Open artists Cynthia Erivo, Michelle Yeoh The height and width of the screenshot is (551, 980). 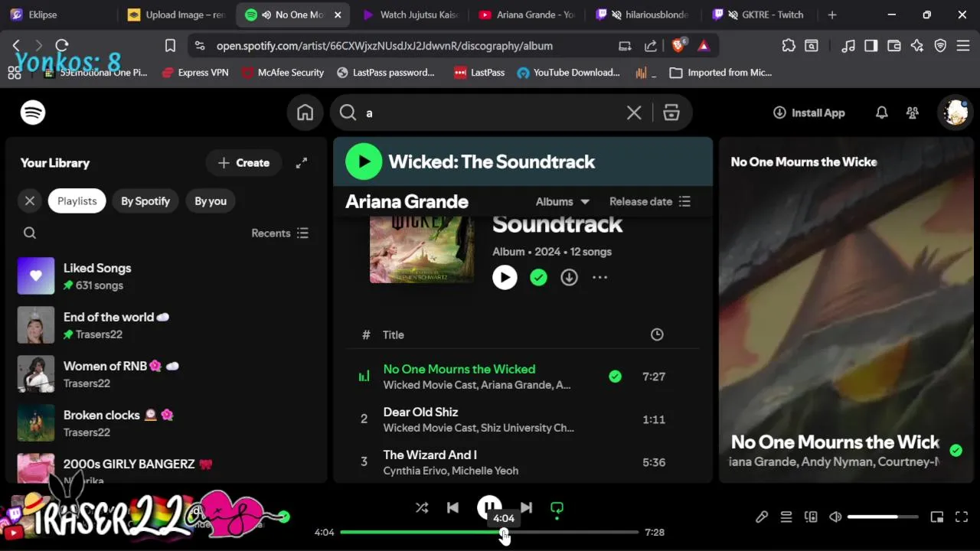(x=451, y=471)
